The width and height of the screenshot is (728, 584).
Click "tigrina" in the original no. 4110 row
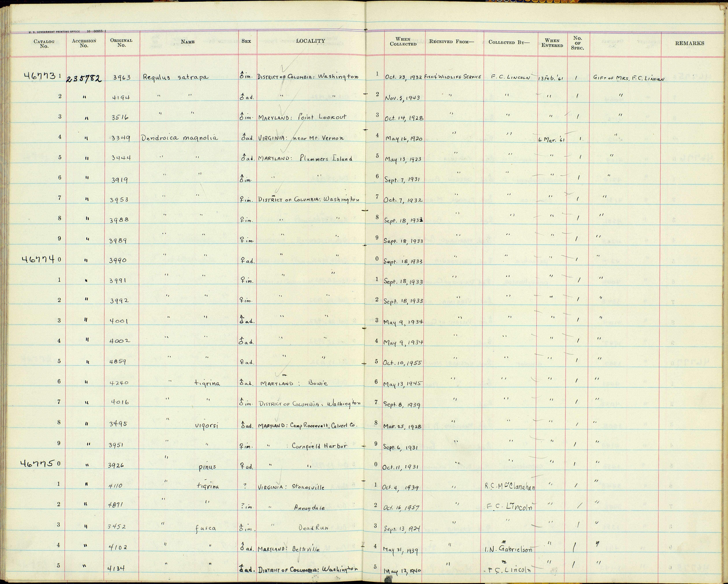(x=208, y=486)
